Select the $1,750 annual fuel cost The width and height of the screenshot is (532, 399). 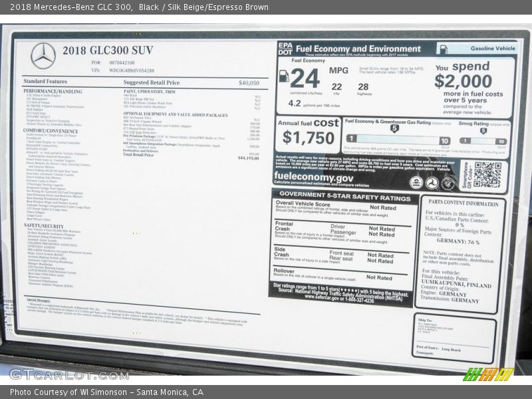pos(309,138)
